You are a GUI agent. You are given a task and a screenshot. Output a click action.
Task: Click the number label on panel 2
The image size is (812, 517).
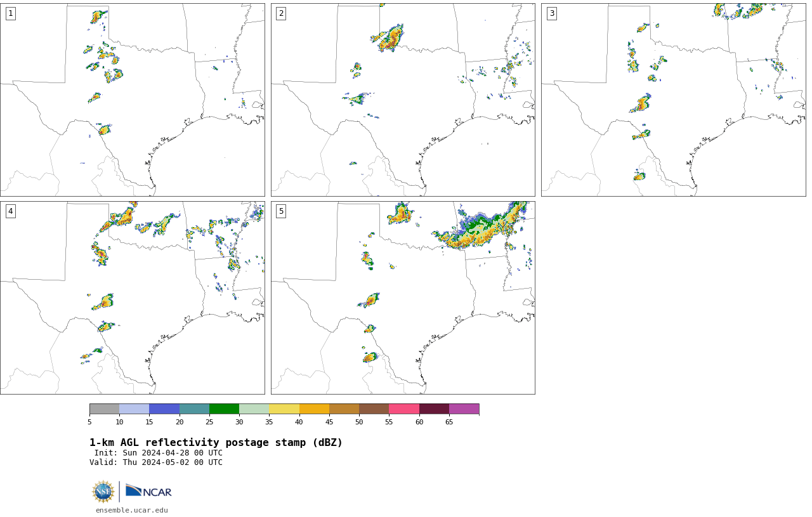coord(281,13)
